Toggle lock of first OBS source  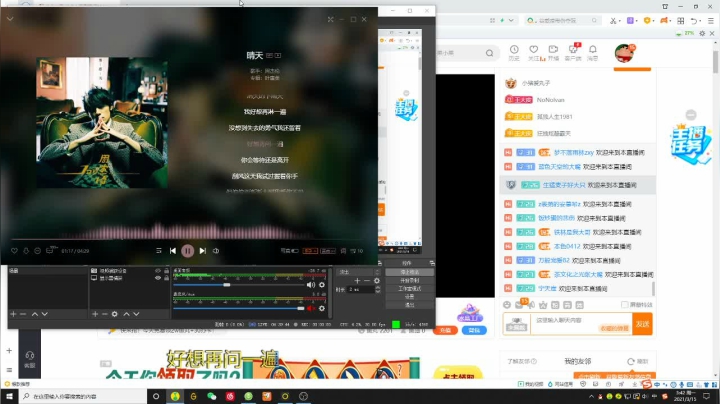coord(166,271)
